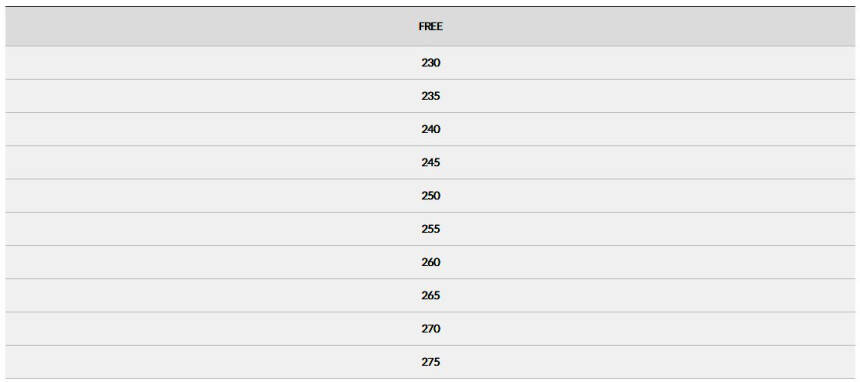Click the 260 table entry

(431, 262)
